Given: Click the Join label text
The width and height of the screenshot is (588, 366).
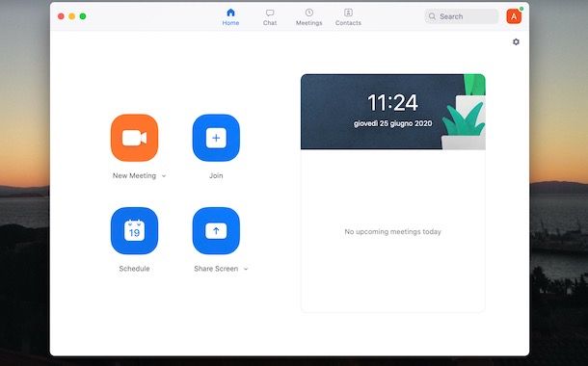Looking at the screenshot, I should [x=216, y=175].
